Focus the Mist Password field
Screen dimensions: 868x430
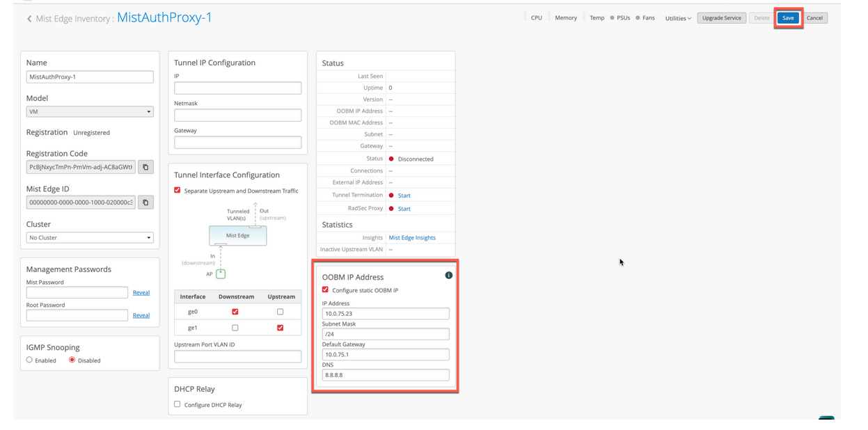(x=77, y=292)
